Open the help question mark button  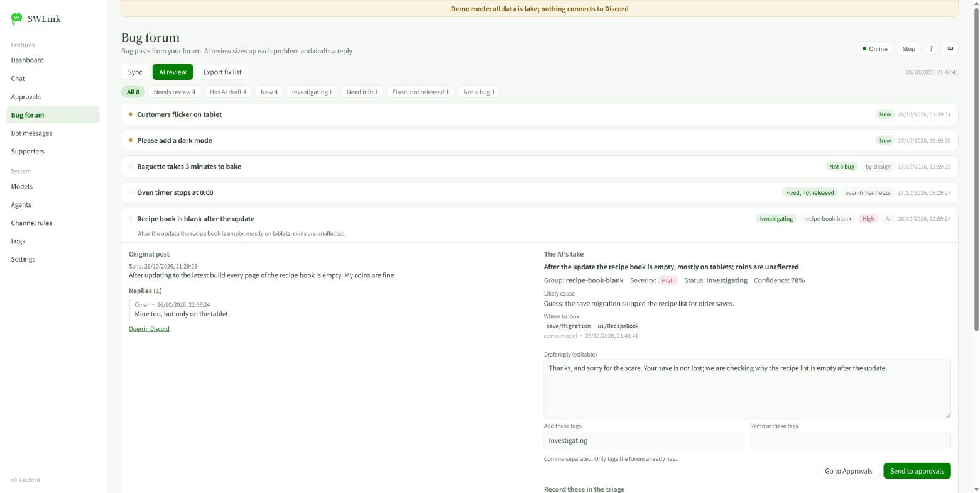931,48
